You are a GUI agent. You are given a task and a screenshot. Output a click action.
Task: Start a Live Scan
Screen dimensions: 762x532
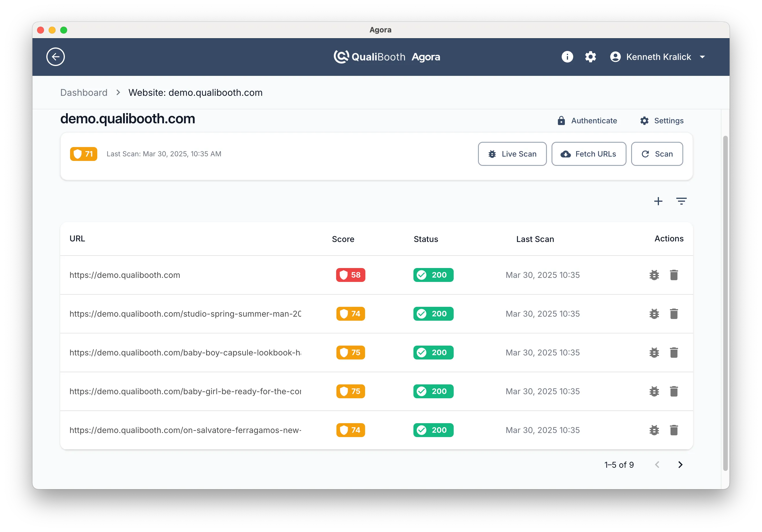(512, 154)
